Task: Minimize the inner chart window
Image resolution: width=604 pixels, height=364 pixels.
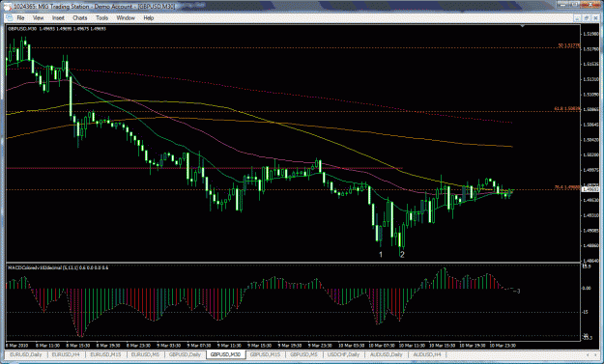Action: pyautogui.click(x=577, y=18)
